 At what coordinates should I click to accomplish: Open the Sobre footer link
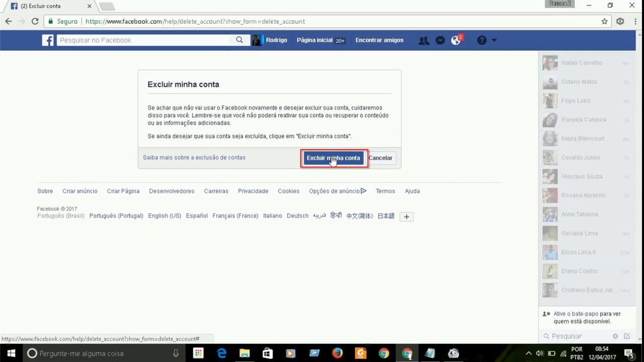[45, 191]
